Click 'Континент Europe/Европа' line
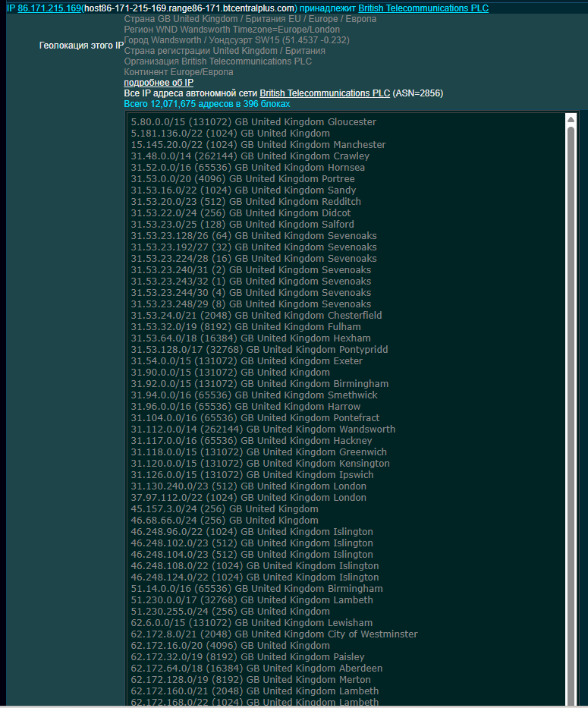 tap(179, 72)
